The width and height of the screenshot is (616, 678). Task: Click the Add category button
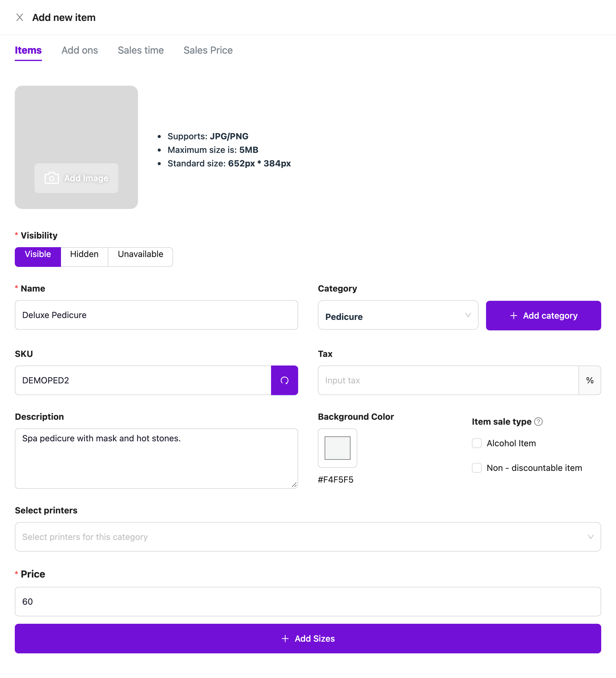(543, 316)
